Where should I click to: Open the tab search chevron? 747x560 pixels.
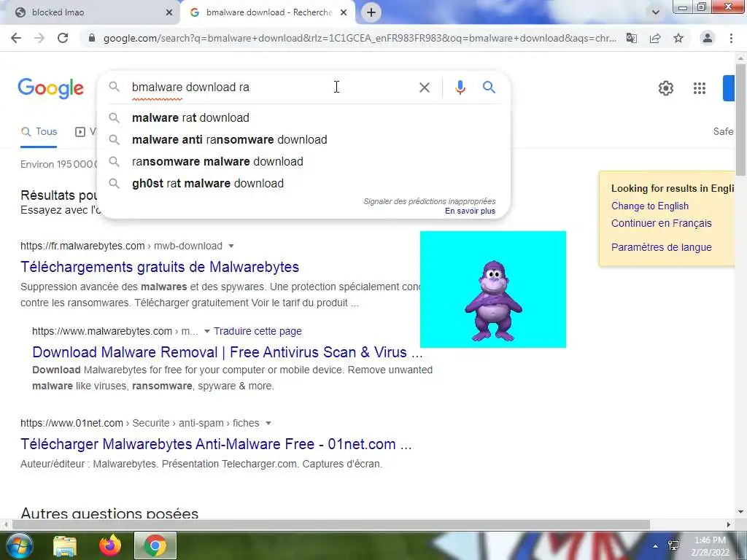pos(656,12)
